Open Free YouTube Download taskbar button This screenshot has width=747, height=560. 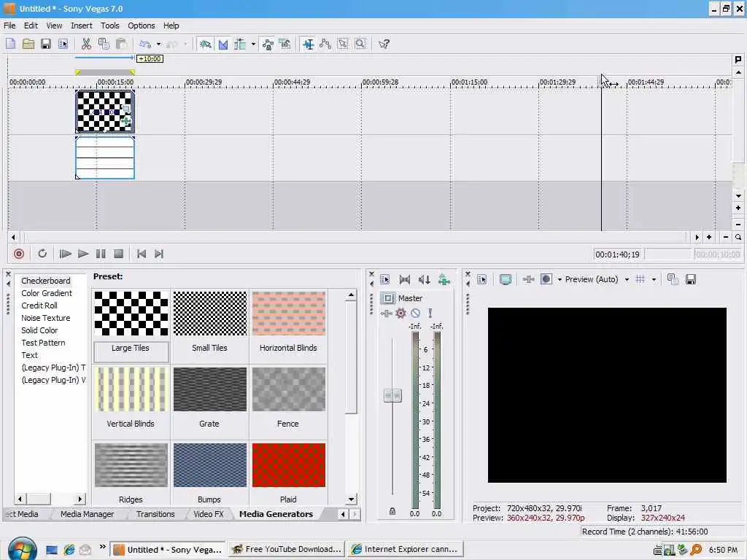[287, 550]
